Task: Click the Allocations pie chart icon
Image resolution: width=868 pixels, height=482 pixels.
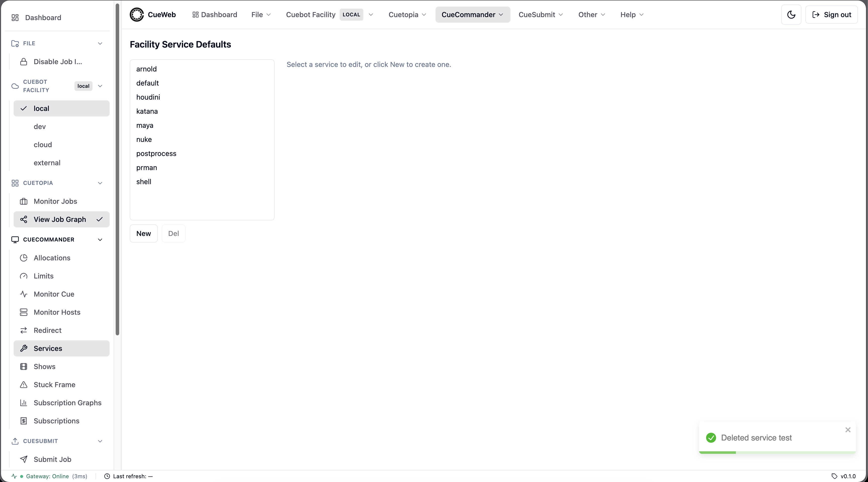Action: [x=24, y=258]
